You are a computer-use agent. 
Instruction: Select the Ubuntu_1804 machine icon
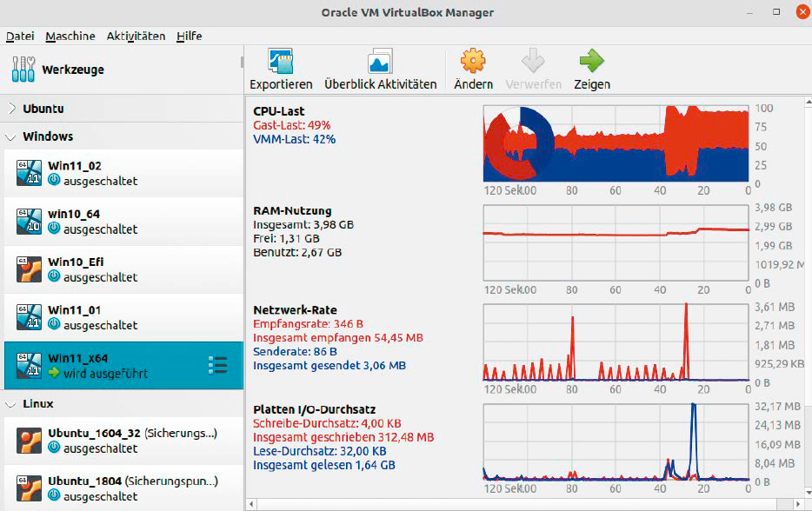29,488
